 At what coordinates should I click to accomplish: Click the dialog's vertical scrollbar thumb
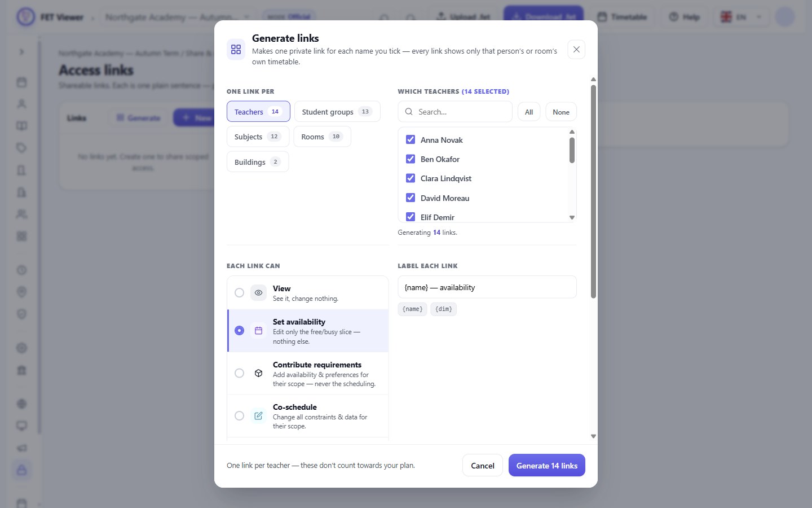pyautogui.click(x=593, y=191)
